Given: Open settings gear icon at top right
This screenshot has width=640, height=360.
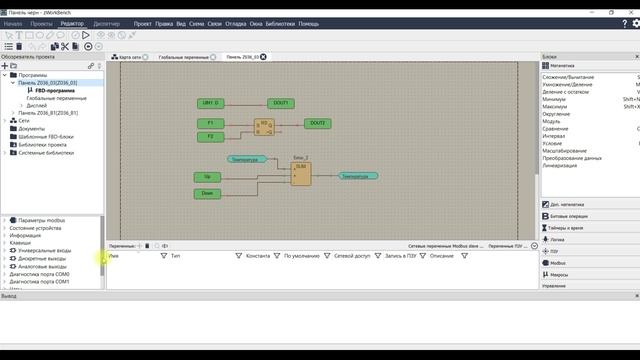Looking at the screenshot, I should tap(636, 24).
